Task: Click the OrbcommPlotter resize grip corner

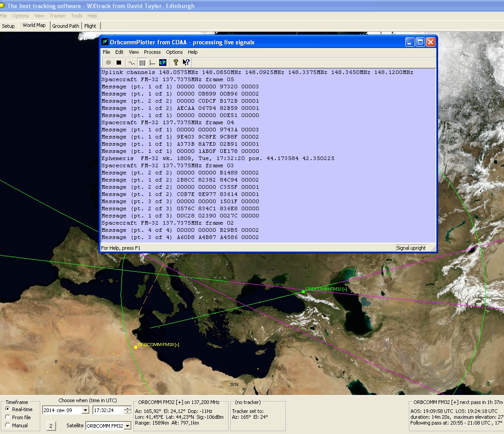Action: 433,248
